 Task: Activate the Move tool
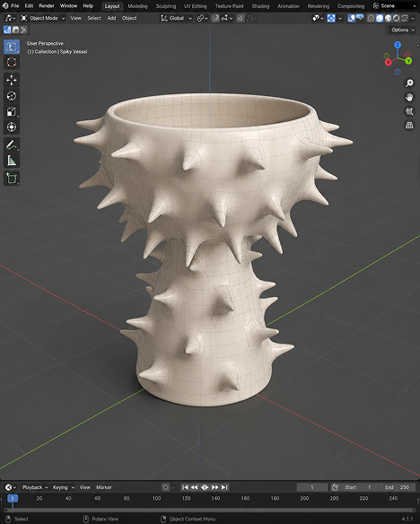click(12, 80)
